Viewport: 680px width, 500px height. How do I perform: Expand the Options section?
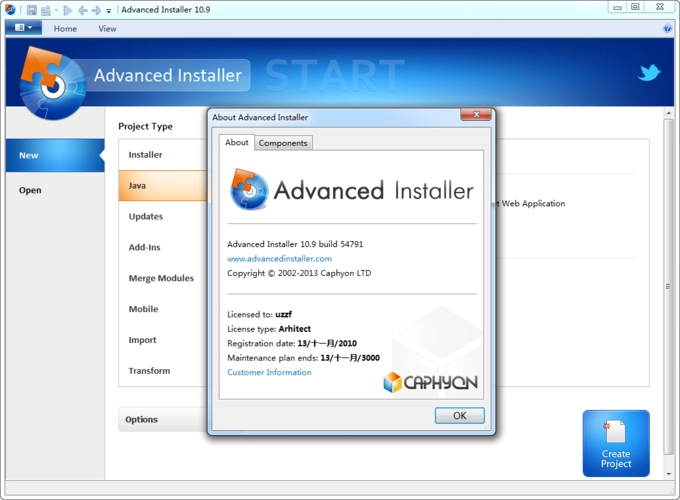[163, 419]
